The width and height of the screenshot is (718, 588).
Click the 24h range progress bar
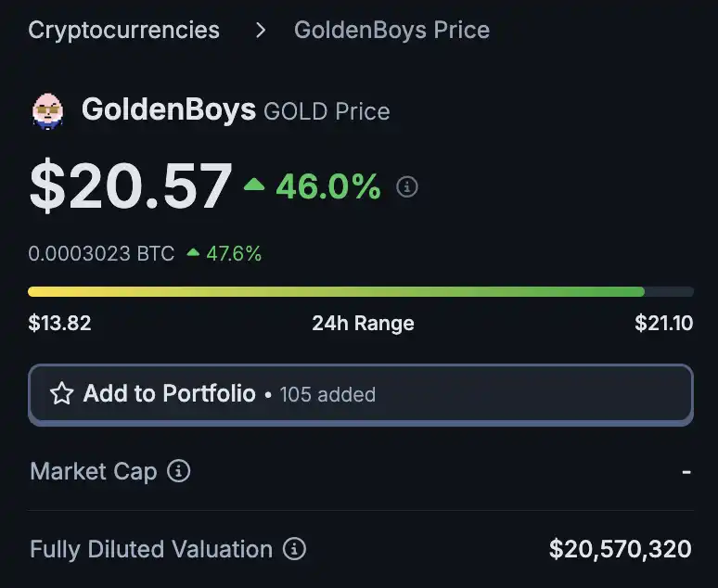pos(360,291)
